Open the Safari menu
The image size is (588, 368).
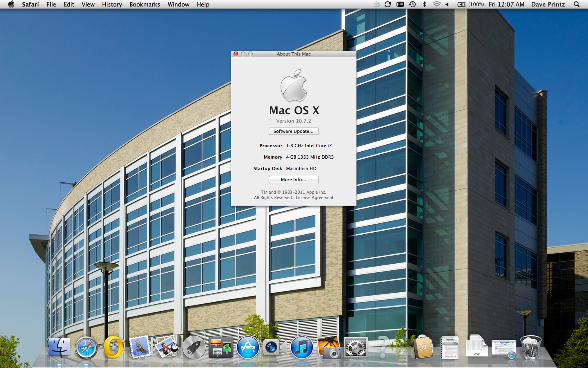coord(31,4)
